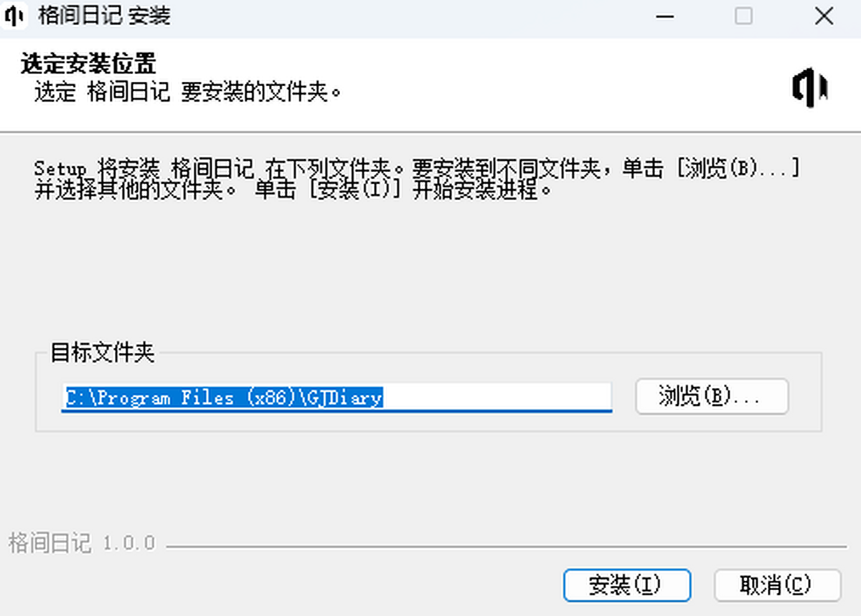
Task: Click the horizontal separator line above buttons
Action: pos(506,546)
